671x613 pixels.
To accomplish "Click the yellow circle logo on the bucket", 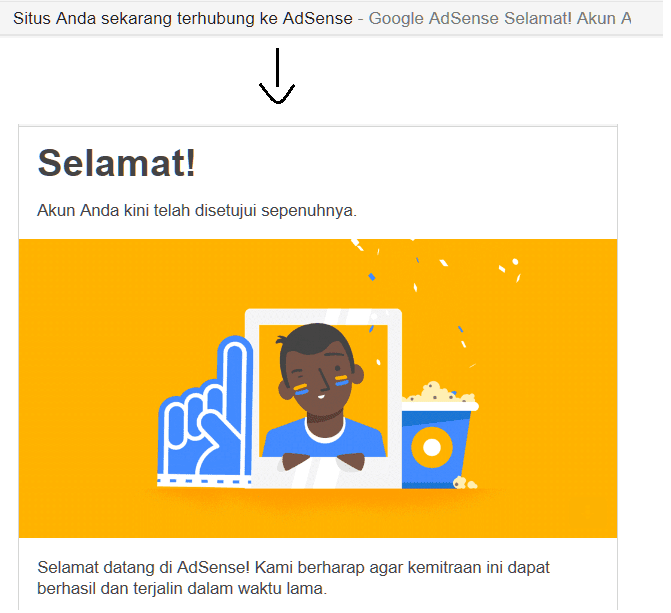I will (432, 447).
